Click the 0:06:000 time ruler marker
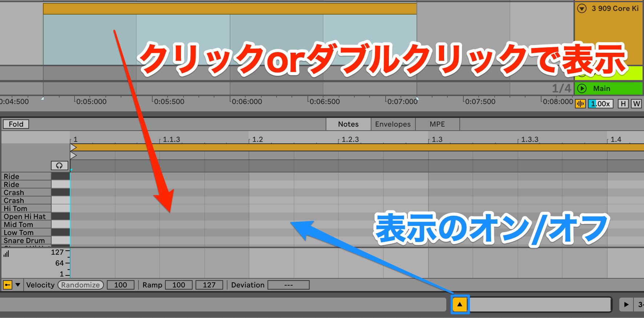Image resolution: width=644 pixels, height=318 pixels. pyautogui.click(x=247, y=102)
